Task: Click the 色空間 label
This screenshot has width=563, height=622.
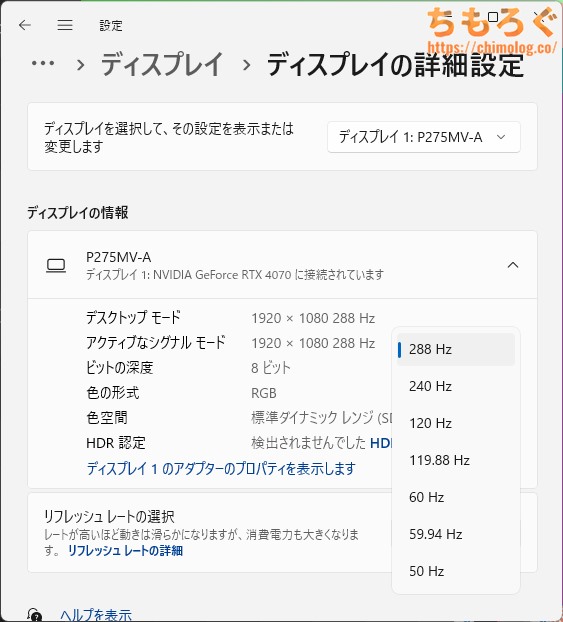Action: click(x=107, y=418)
